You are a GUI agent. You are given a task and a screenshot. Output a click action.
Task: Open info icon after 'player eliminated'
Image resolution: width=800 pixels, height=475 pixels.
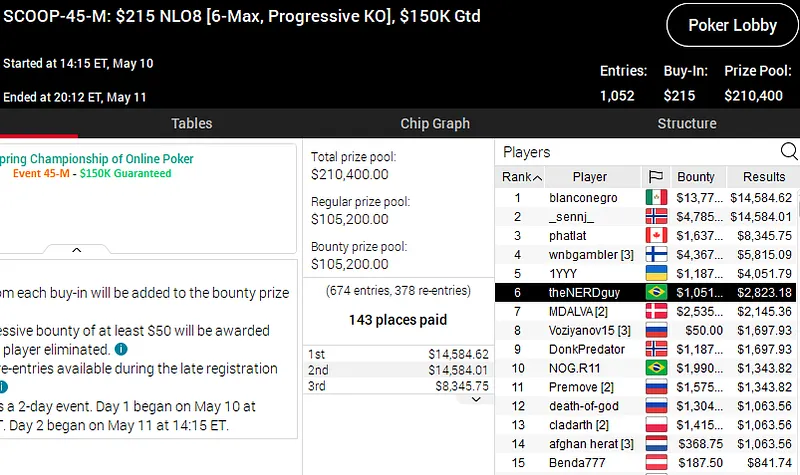coord(121,349)
